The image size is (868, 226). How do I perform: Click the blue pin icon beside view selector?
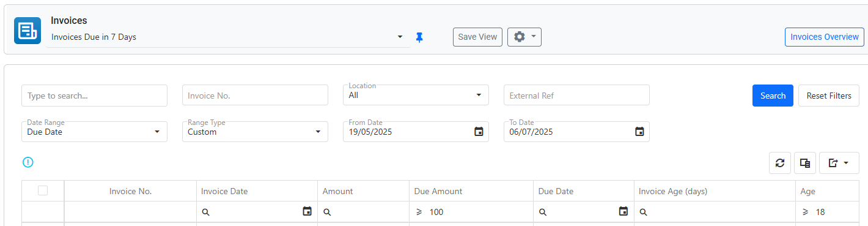click(x=419, y=37)
